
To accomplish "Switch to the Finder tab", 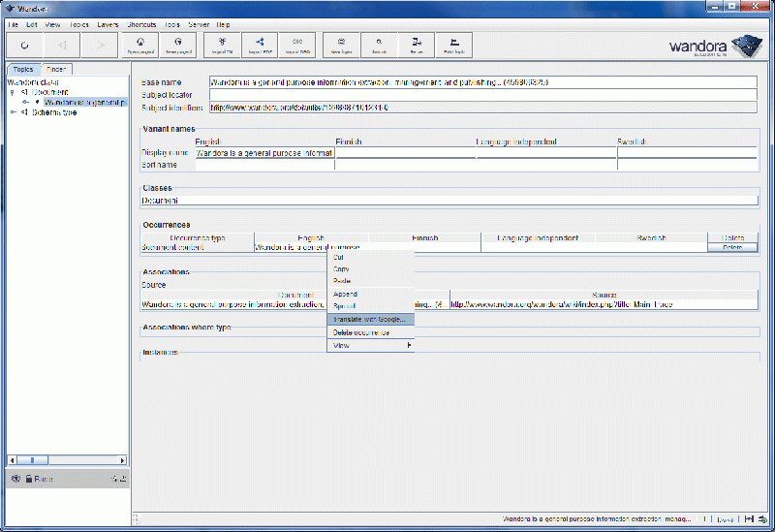I will point(56,70).
